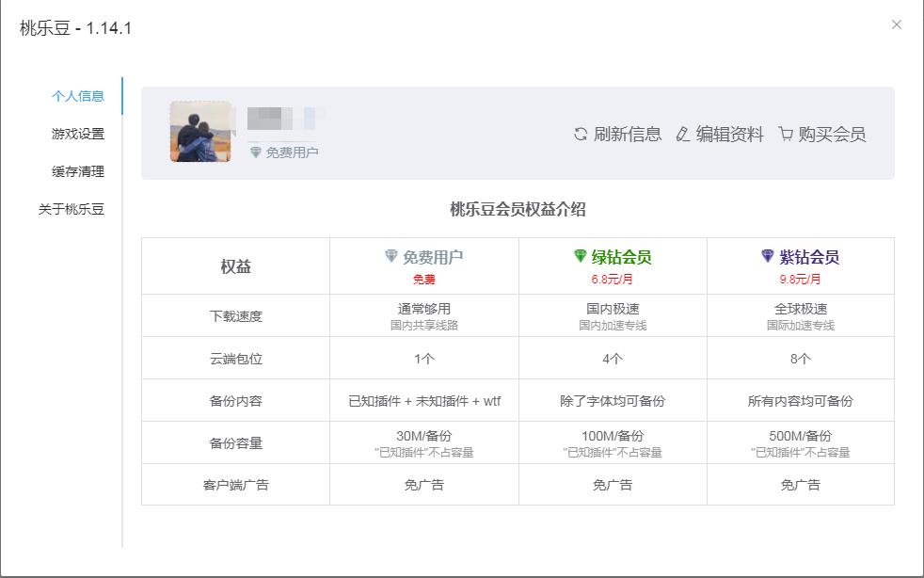Click 免广告 in 绿钻会员 column
The width and height of the screenshot is (924, 578).
(x=613, y=485)
